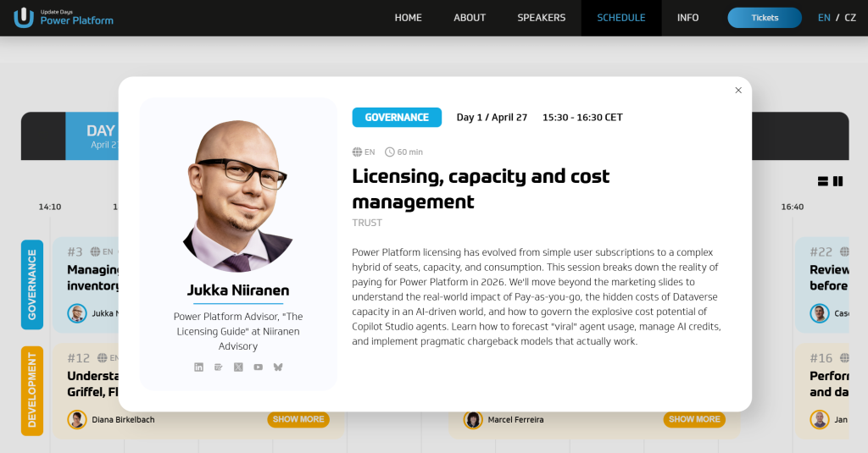868x453 pixels.
Task: Switch schedule to vertical columns view
Action: 838,181
